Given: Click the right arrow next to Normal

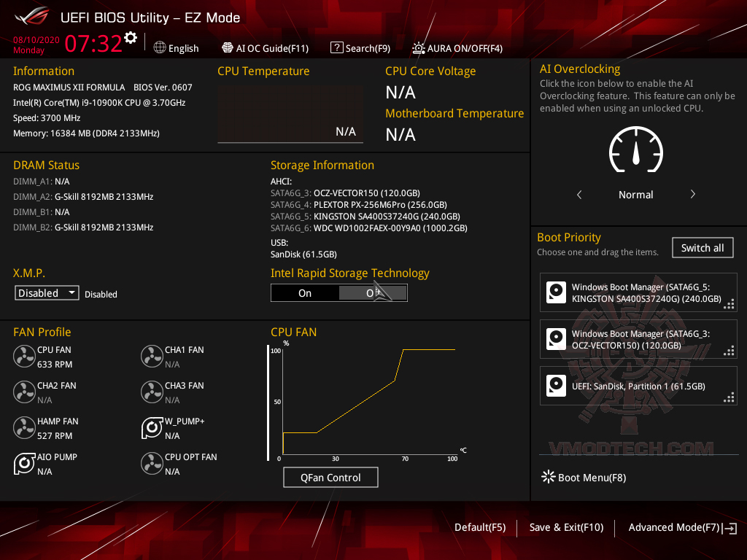Looking at the screenshot, I should (x=692, y=195).
